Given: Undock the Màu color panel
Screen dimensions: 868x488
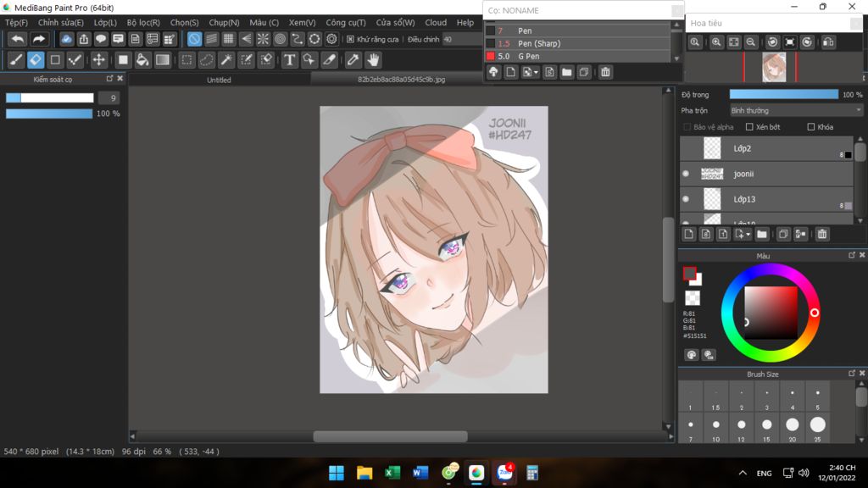Looking at the screenshot, I should pyautogui.click(x=851, y=255).
